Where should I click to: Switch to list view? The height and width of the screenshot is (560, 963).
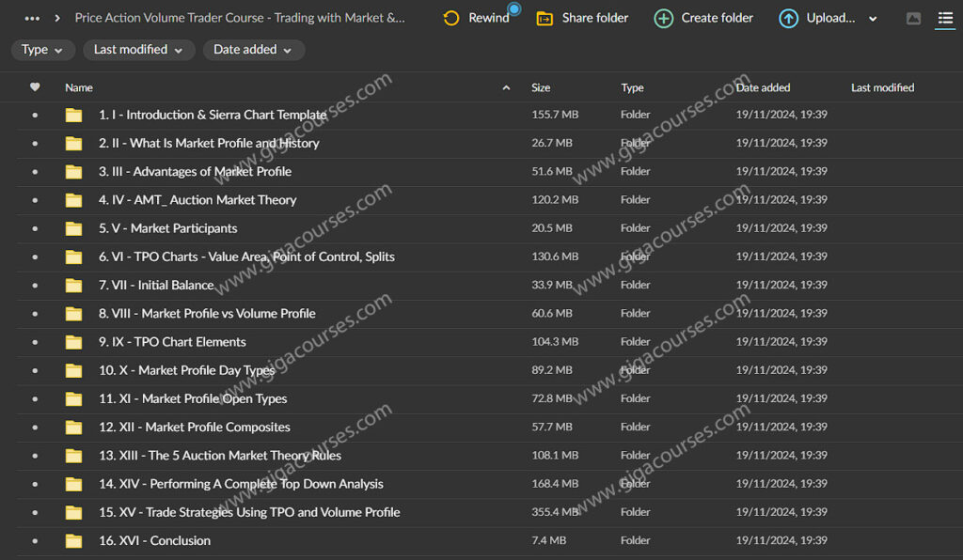pyautogui.click(x=944, y=18)
